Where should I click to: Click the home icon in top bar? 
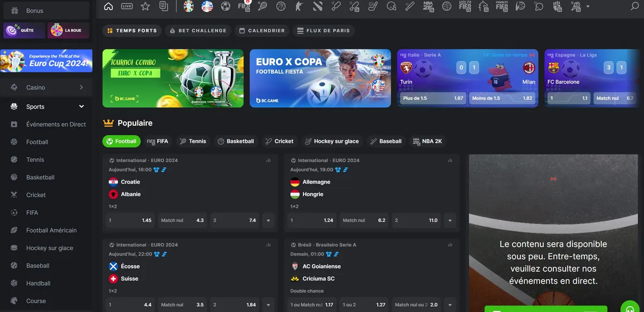tap(108, 6)
